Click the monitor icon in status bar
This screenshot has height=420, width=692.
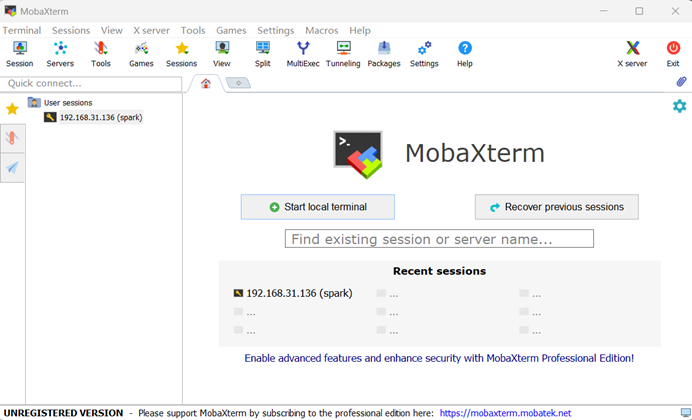(685, 413)
